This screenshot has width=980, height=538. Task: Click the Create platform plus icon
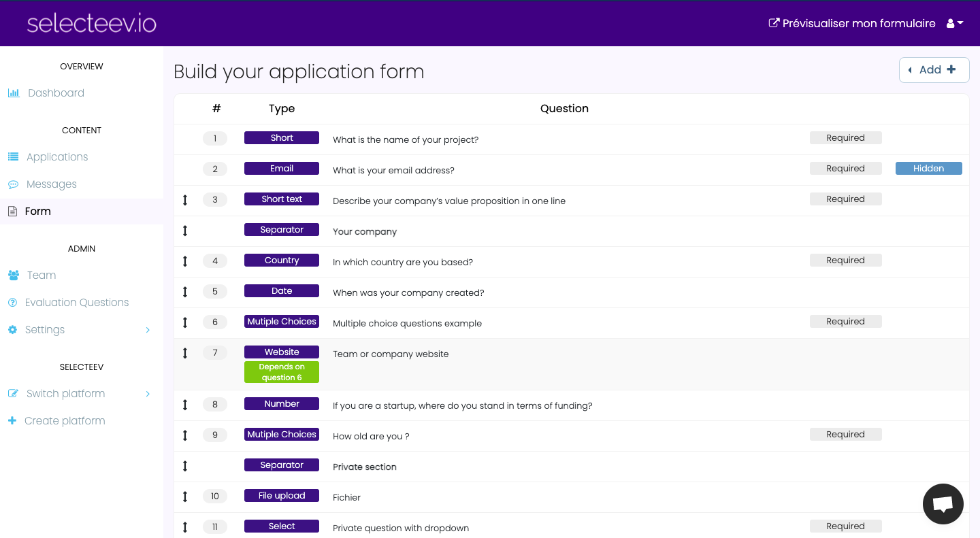click(x=12, y=420)
